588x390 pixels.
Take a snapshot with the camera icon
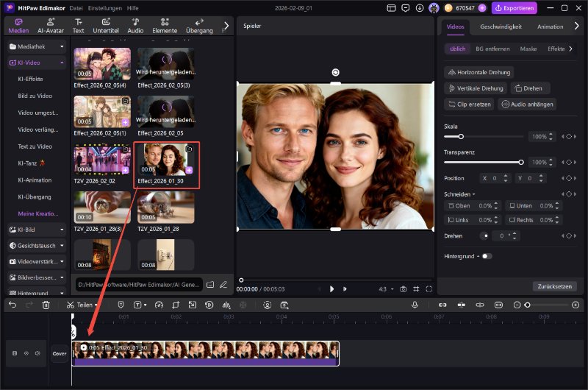[x=403, y=289]
